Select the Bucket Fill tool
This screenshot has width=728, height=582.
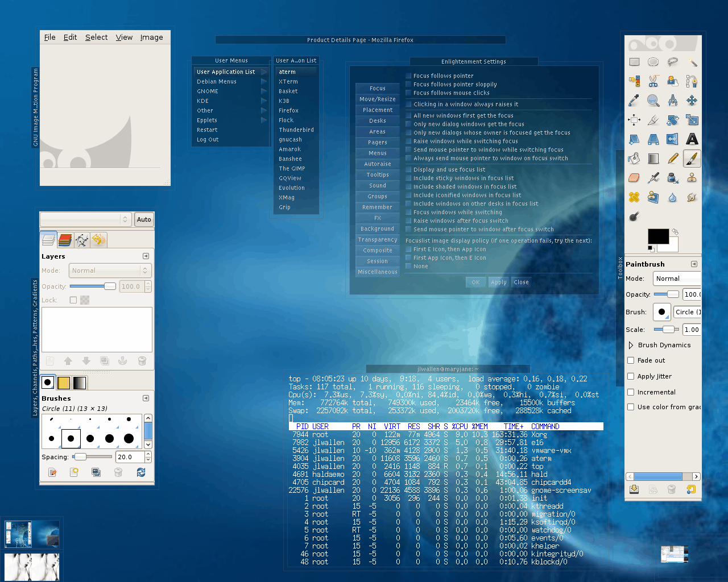[634, 159]
